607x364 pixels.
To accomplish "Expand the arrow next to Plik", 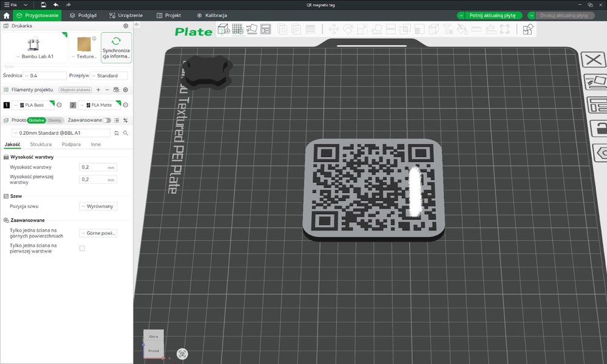I will tap(25, 5).
